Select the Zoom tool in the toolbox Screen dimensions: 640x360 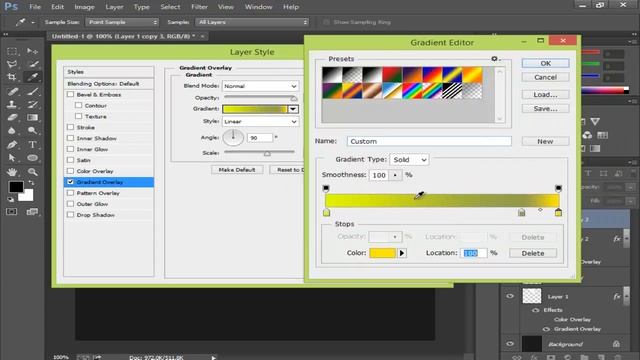click(x=32, y=172)
